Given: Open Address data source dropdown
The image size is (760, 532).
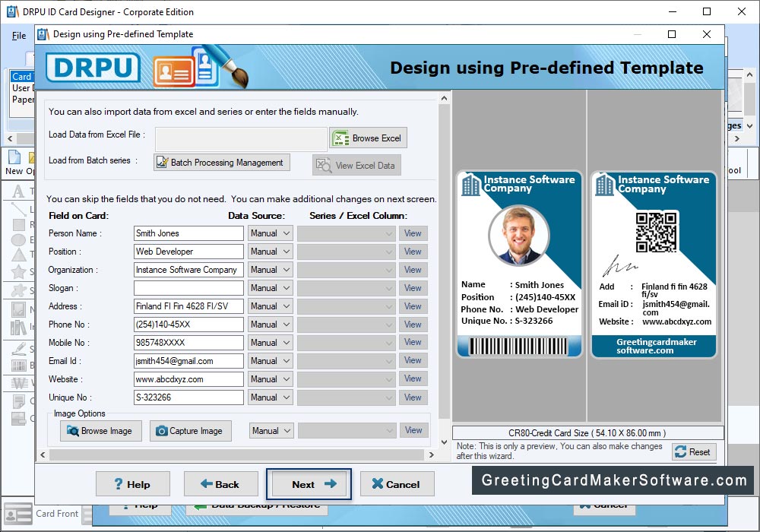Looking at the screenshot, I should [x=271, y=306].
